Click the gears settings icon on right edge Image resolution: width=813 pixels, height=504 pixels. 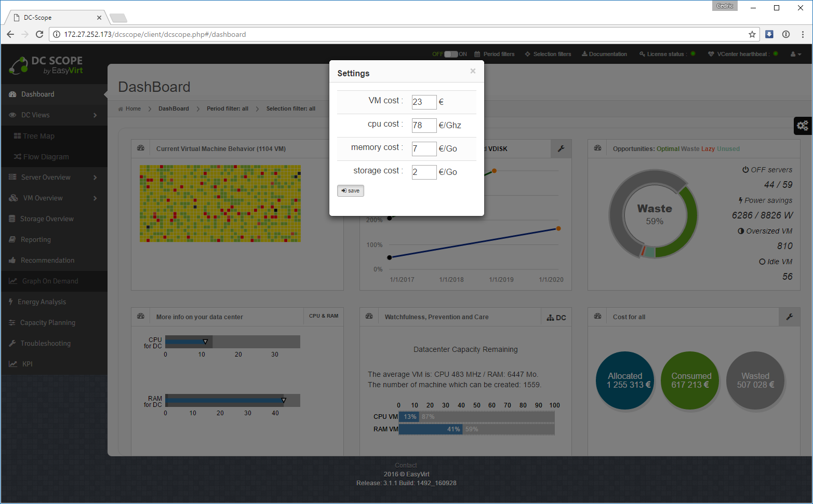(x=803, y=126)
